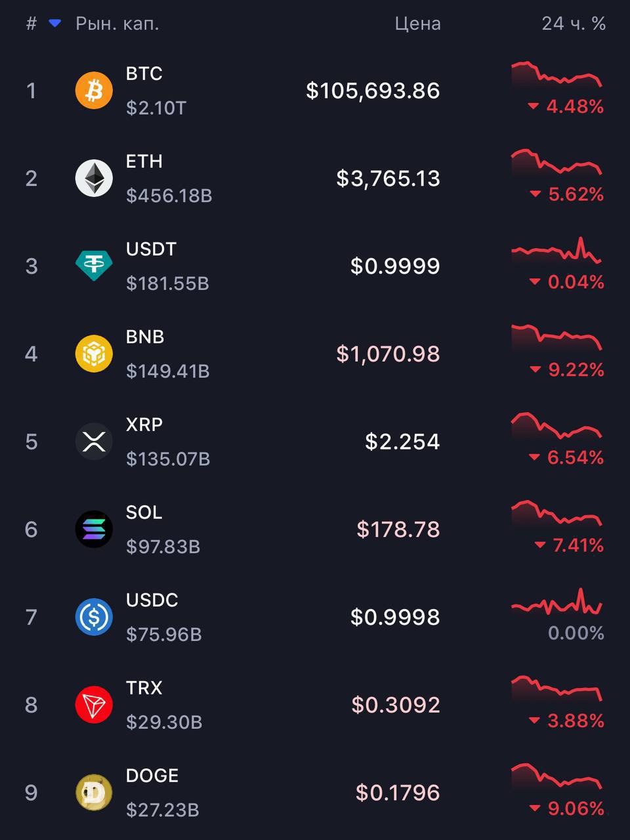Click the Bitcoin orange coin icon

94,91
